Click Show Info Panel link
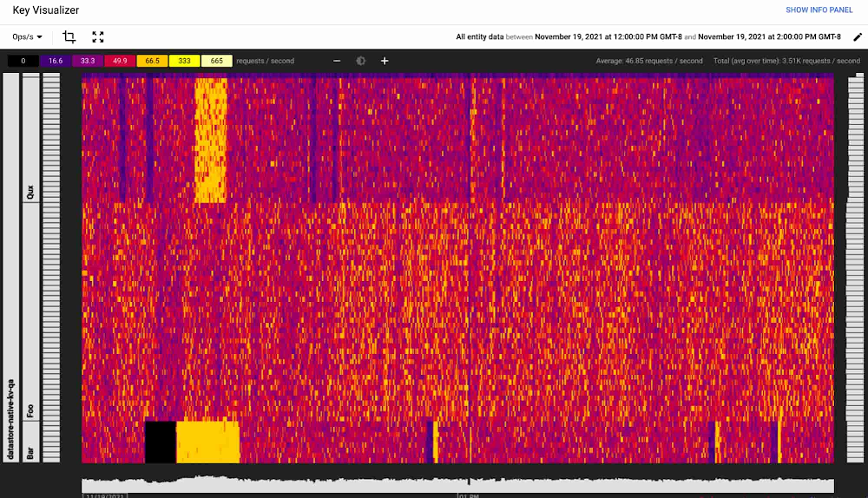The height and width of the screenshot is (498, 868). tap(819, 10)
